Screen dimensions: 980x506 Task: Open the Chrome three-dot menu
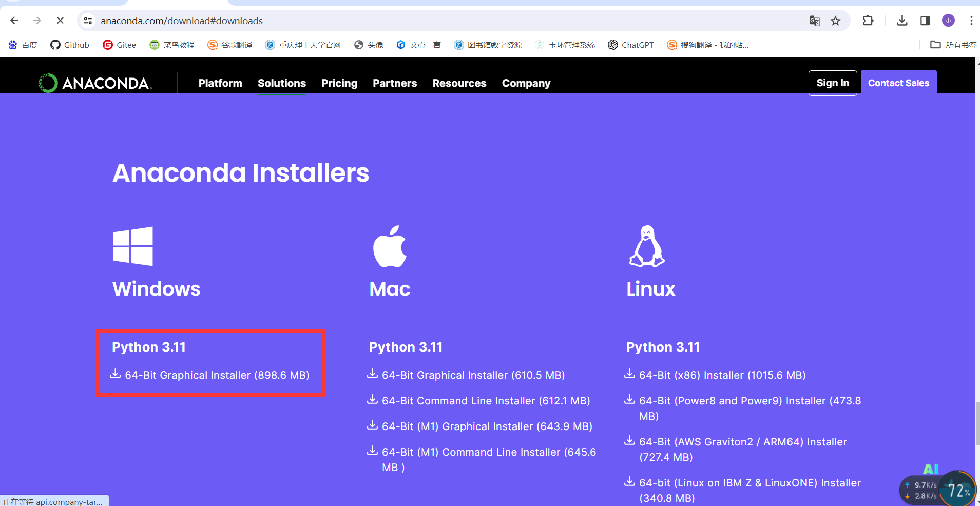[971, 21]
